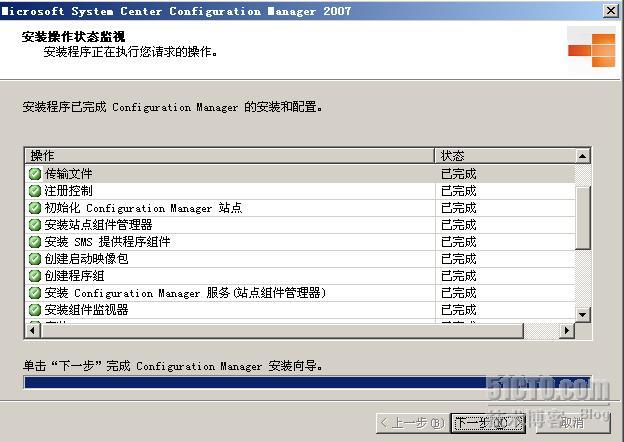Click the 取消 (Cancel) button

click(573, 423)
